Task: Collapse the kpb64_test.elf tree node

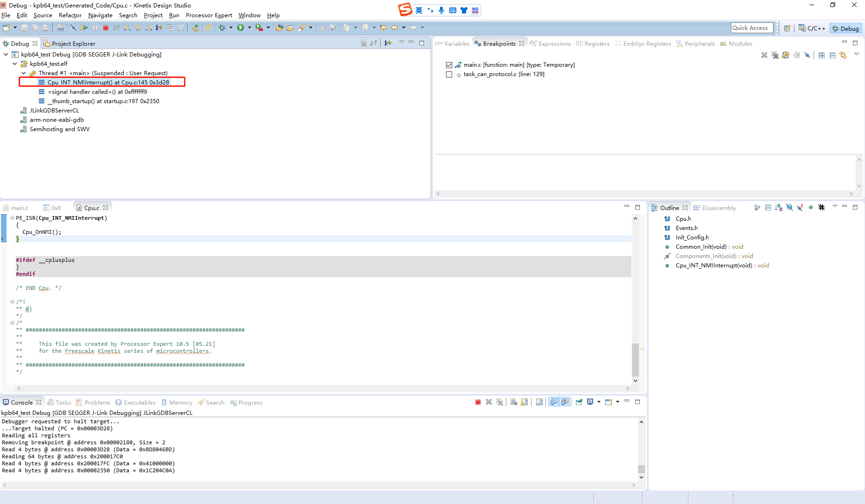Action: tap(15, 64)
